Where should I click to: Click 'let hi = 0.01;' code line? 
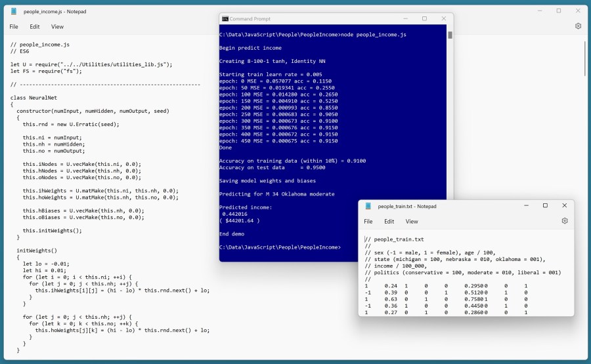coord(45,271)
